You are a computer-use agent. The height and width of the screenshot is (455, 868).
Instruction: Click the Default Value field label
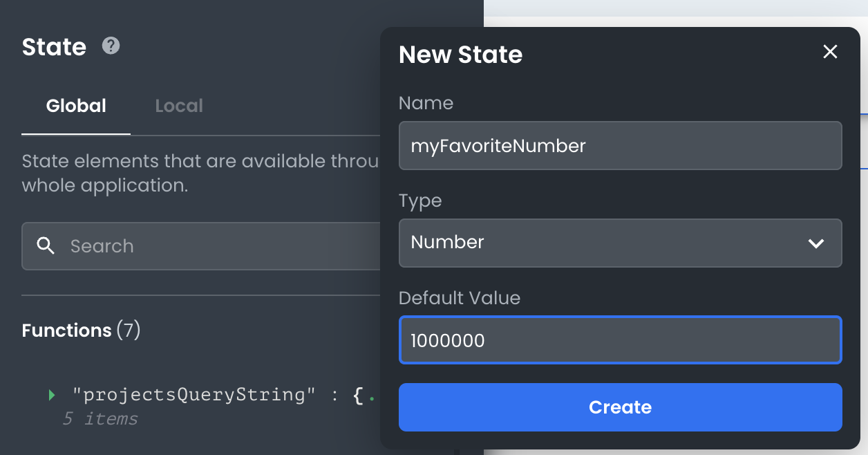(x=459, y=298)
